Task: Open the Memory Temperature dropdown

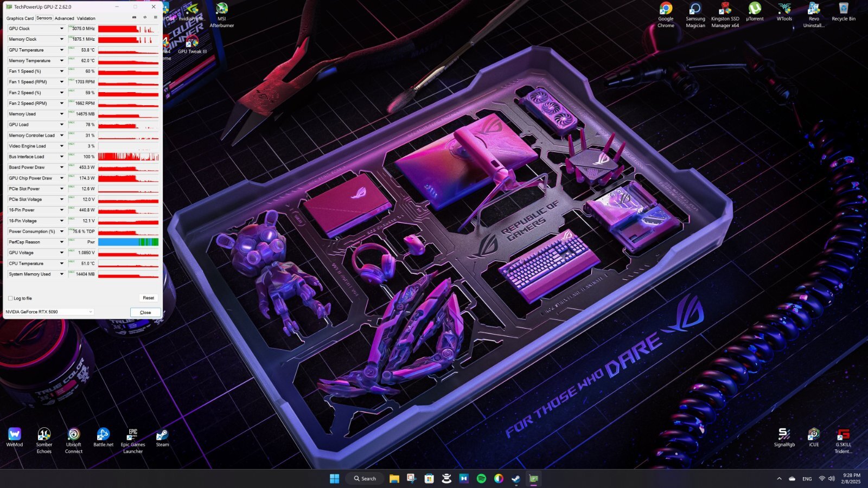Action: [x=61, y=61]
